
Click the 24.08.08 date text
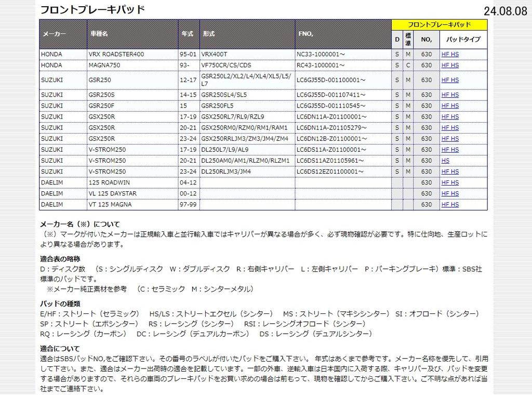505,11
